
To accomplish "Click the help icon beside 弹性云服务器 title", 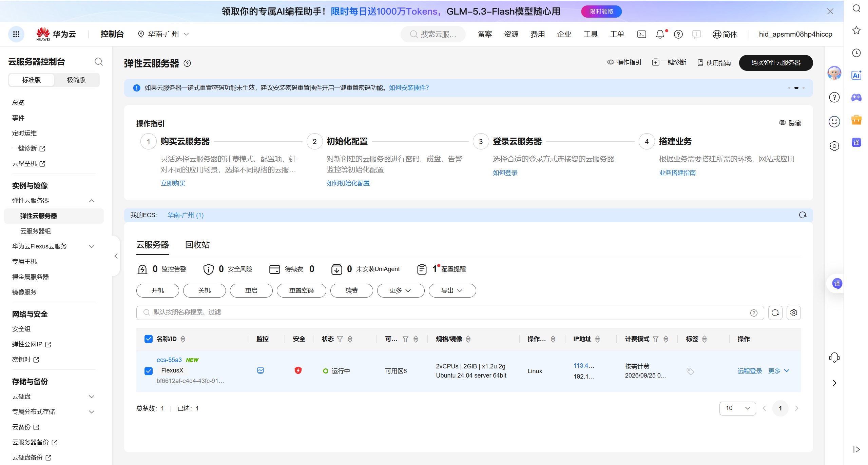I will pyautogui.click(x=187, y=63).
